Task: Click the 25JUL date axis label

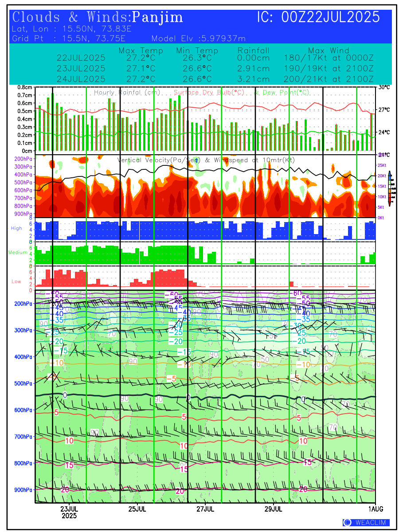Action: (x=137, y=509)
